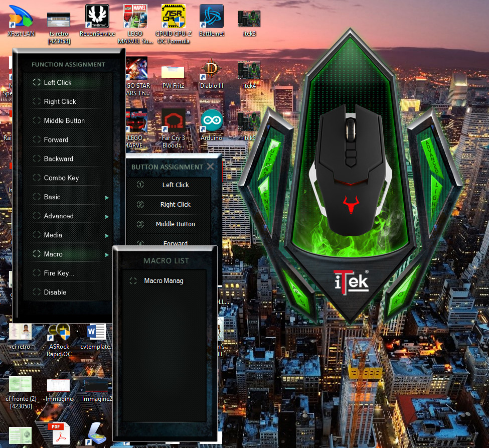The width and height of the screenshot is (489, 448).
Task: Open the PDF document icon
Action: click(x=58, y=433)
